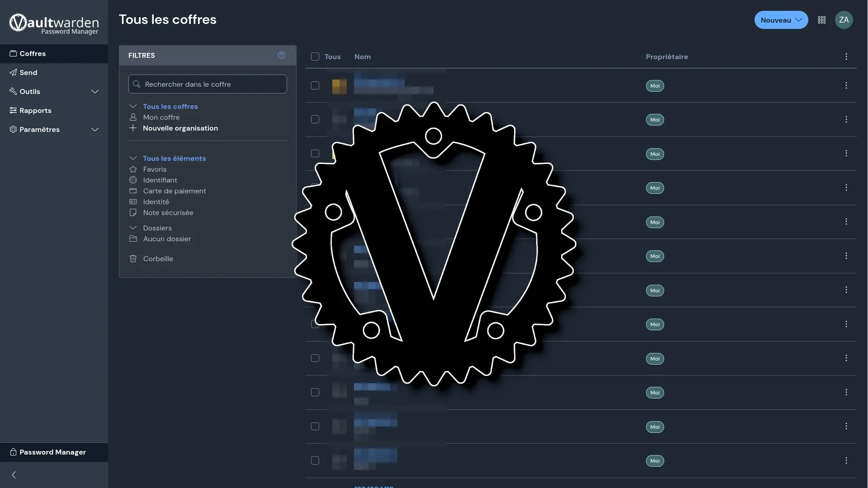Image resolution: width=868 pixels, height=488 pixels.
Task: Click the Rechercher dans le coffre search field
Action: point(208,84)
